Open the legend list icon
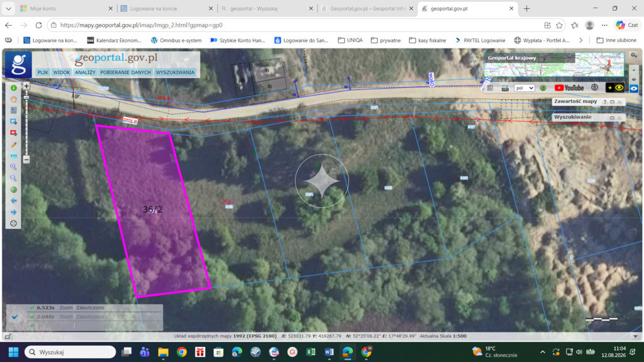This screenshot has height=362, width=644. [491, 88]
